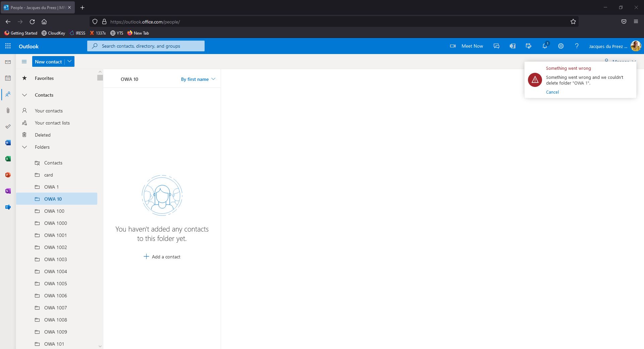Open Outlook settings gear
Image resolution: width=644 pixels, height=349 pixels.
[x=560, y=46]
